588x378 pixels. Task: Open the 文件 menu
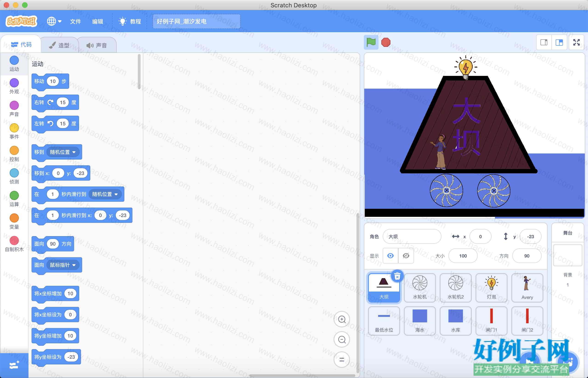[x=76, y=21]
